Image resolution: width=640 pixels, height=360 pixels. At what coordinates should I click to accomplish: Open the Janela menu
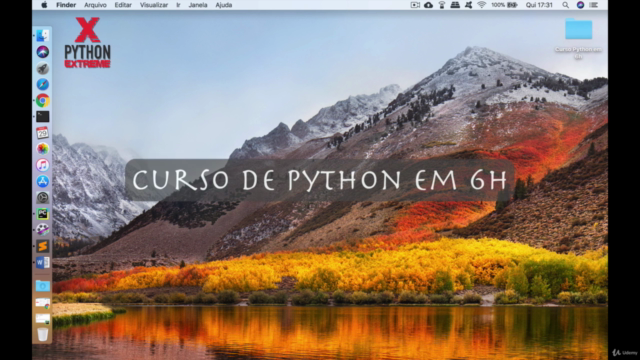198,5
